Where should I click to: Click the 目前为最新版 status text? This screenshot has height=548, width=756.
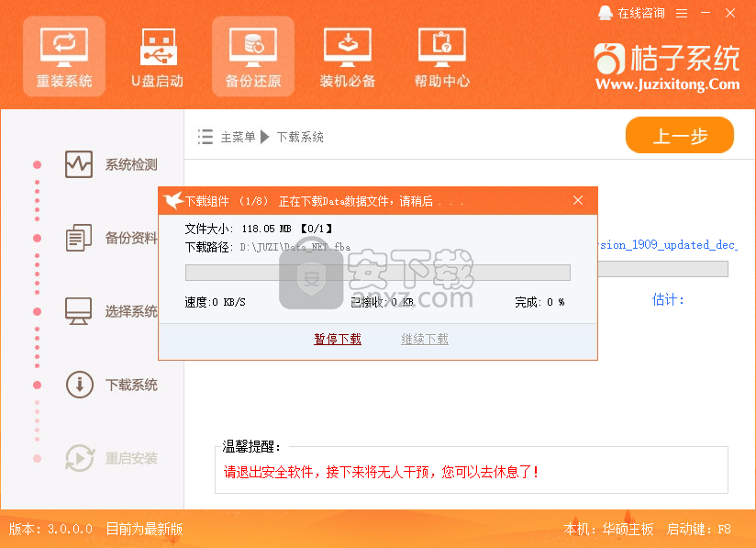(145, 530)
